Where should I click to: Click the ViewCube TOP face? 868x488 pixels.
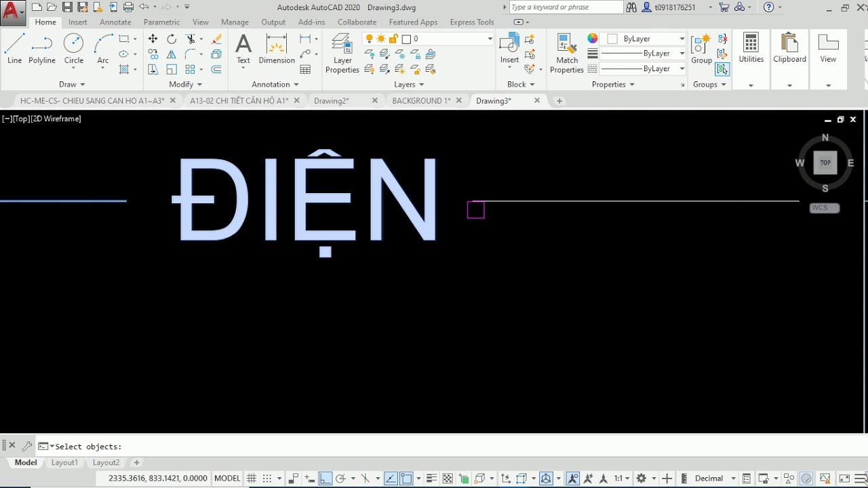[x=825, y=163]
